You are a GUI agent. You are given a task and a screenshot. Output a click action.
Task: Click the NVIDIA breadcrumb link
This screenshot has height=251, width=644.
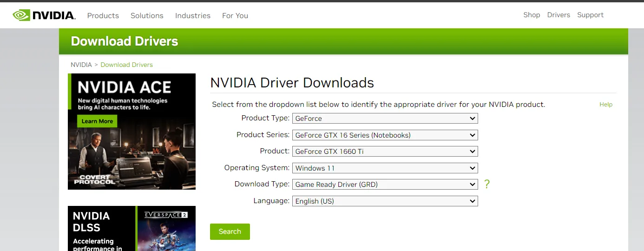pos(81,65)
